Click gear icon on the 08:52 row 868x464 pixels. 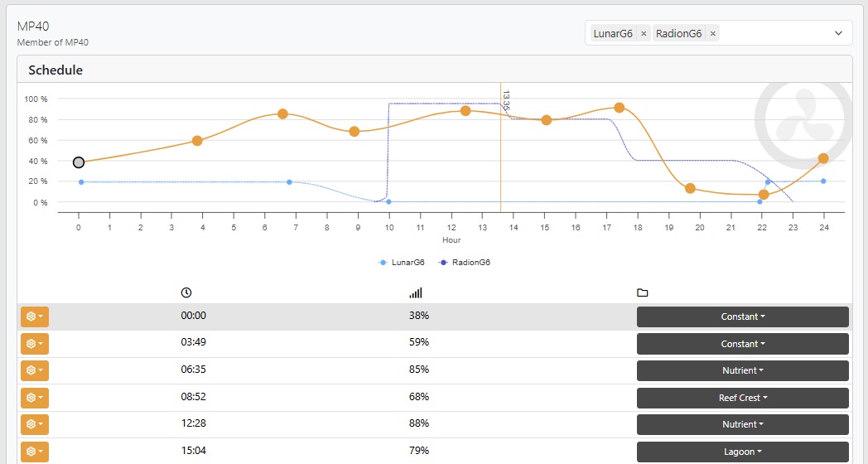click(x=34, y=398)
